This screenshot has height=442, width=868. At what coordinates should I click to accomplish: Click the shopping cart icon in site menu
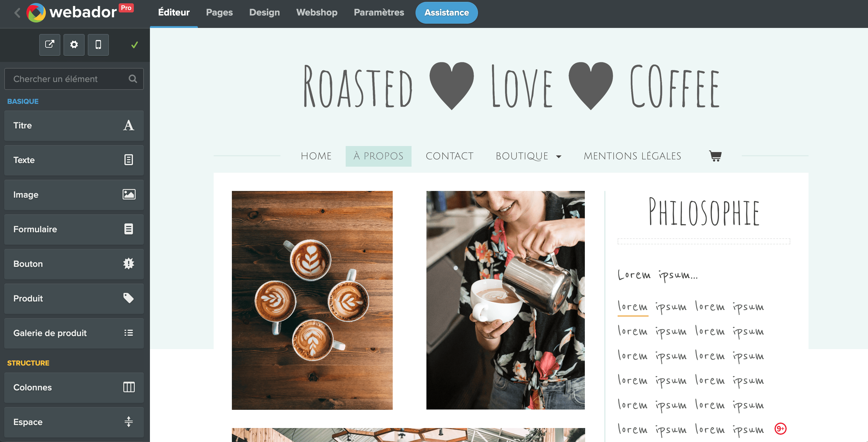715,156
